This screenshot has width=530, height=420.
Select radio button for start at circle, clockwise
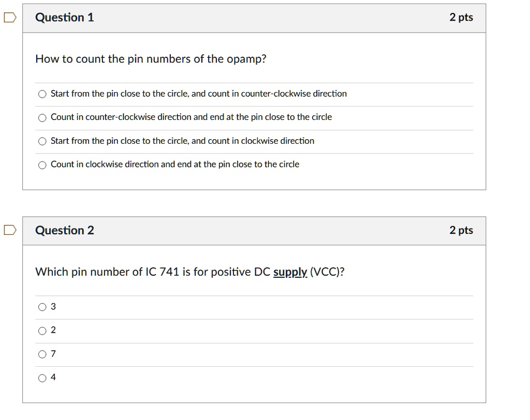point(42,141)
